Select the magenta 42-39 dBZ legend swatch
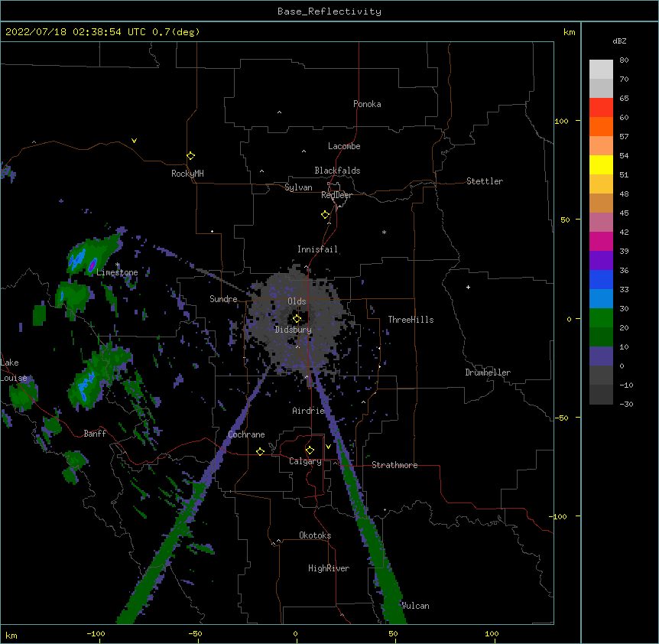This screenshot has width=659, height=644. click(x=601, y=242)
